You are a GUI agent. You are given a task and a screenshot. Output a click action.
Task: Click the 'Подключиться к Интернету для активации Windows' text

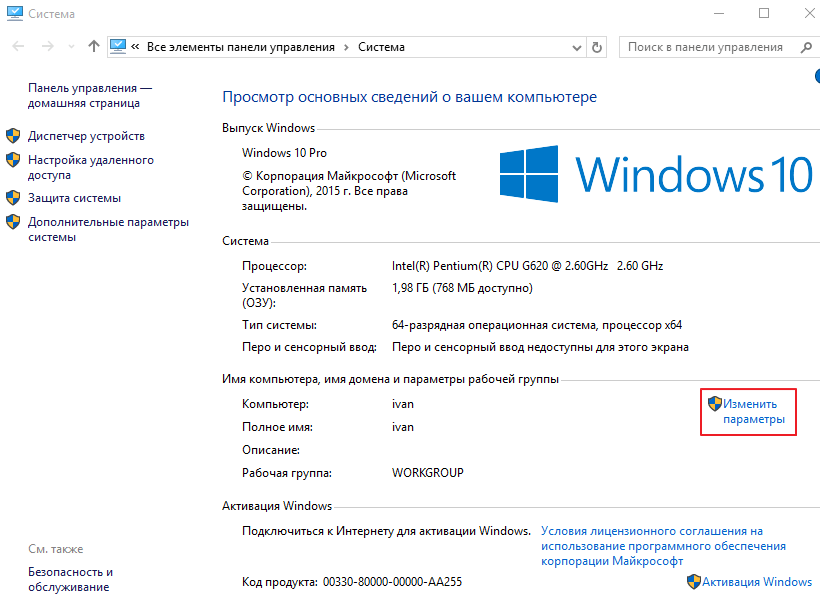coord(386,531)
